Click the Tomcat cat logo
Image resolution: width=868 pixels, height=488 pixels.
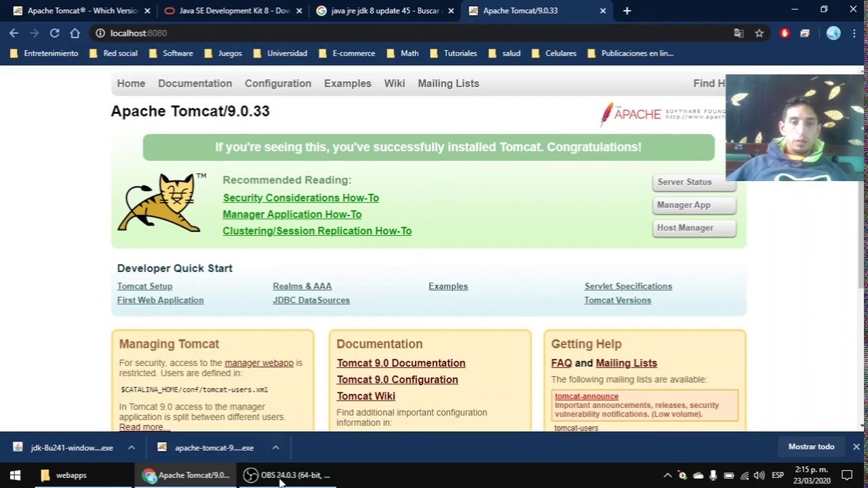(161, 203)
